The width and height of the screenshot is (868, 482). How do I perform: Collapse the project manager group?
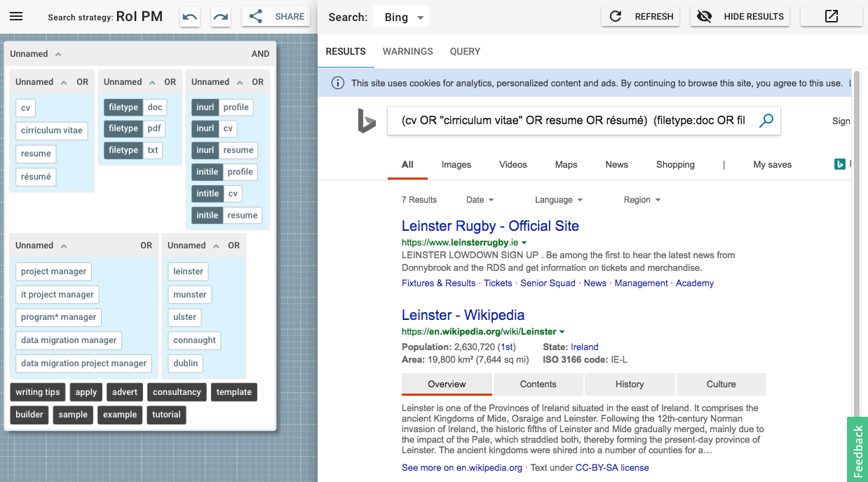(64, 246)
